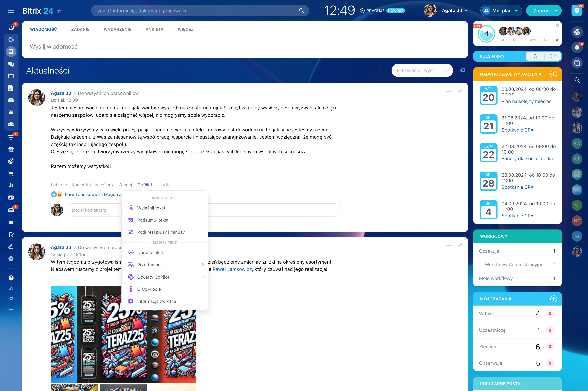Image resolution: width=588 pixels, height=391 pixels.
Task: Open 'Plan na kolejny miesiąc' event link
Action: (526, 101)
